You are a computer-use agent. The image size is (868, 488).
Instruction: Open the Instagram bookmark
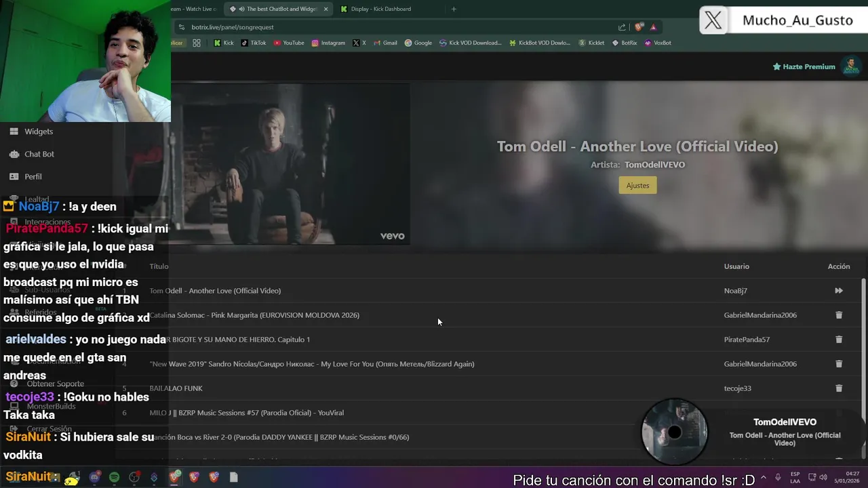click(328, 43)
